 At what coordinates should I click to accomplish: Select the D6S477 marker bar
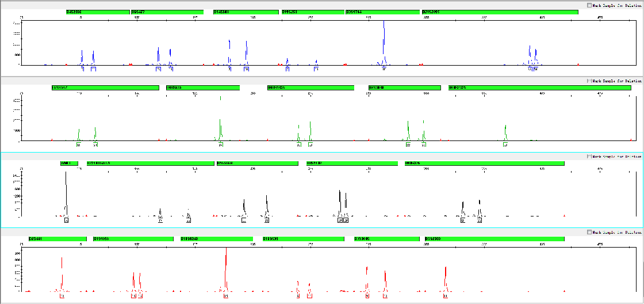[x=167, y=12]
